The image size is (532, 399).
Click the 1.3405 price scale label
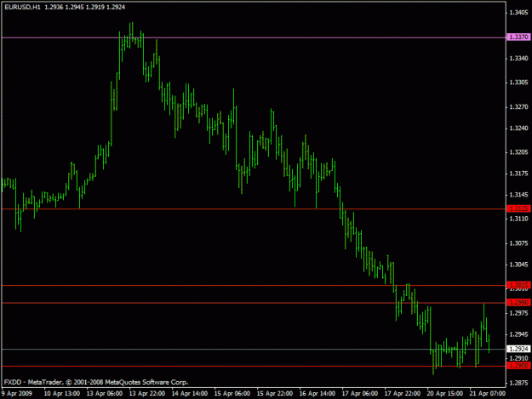(x=518, y=13)
